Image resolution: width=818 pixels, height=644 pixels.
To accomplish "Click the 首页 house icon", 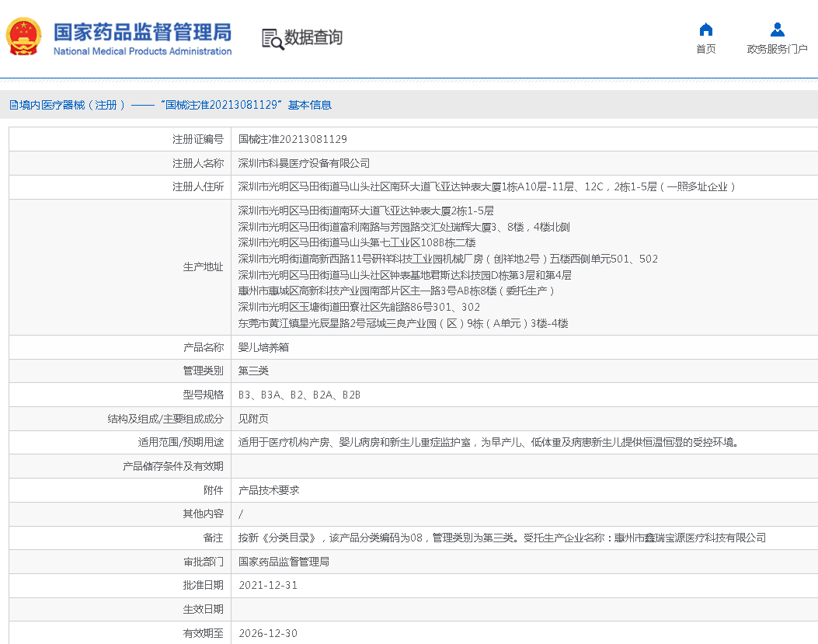I will tap(705, 30).
